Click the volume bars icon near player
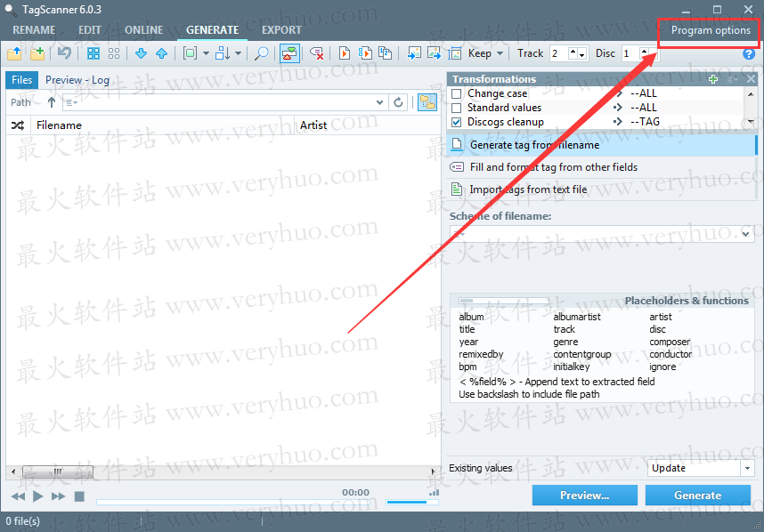 (x=434, y=493)
